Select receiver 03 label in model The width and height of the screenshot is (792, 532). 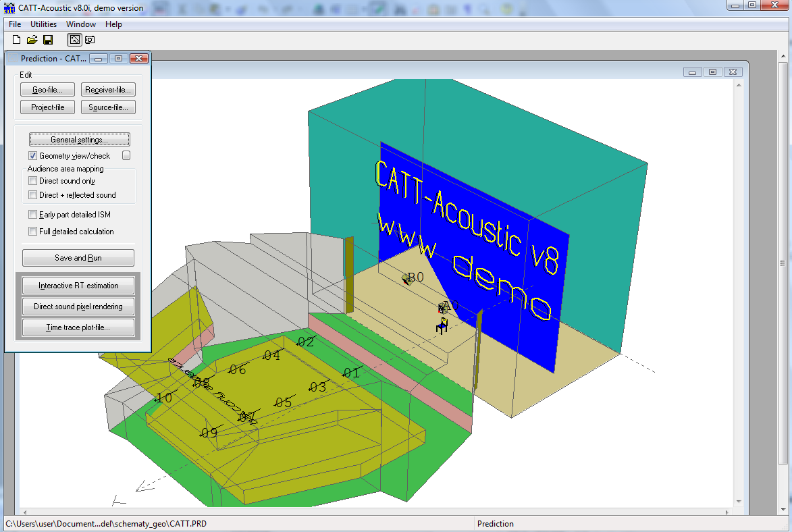pos(318,388)
